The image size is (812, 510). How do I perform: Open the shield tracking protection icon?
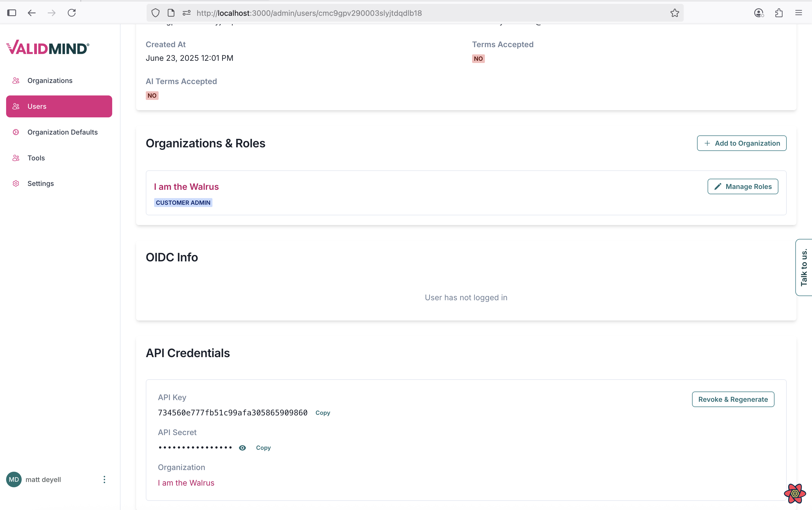tap(156, 13)
